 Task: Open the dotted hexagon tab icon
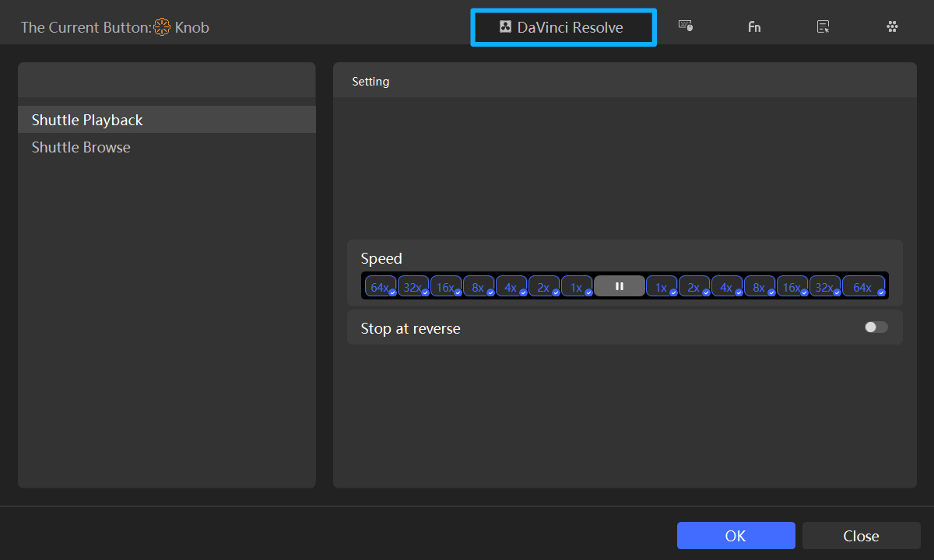[x=892, y=26]
